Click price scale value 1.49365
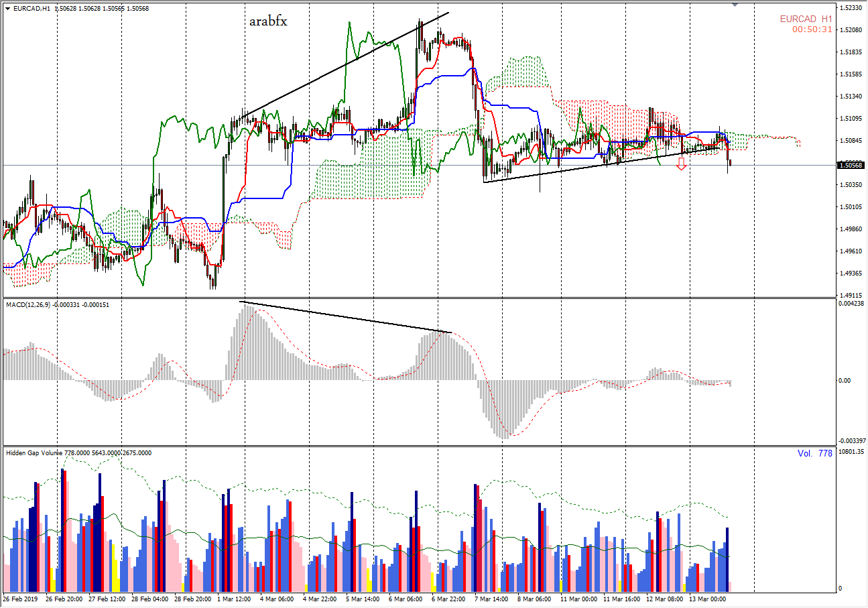The width and height of the screenshot is (868, 608). 851,273
